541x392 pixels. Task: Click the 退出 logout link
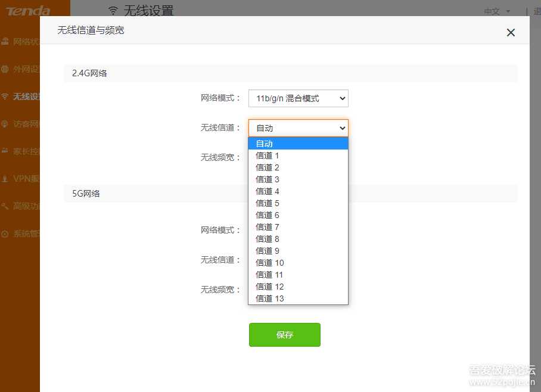536,11
